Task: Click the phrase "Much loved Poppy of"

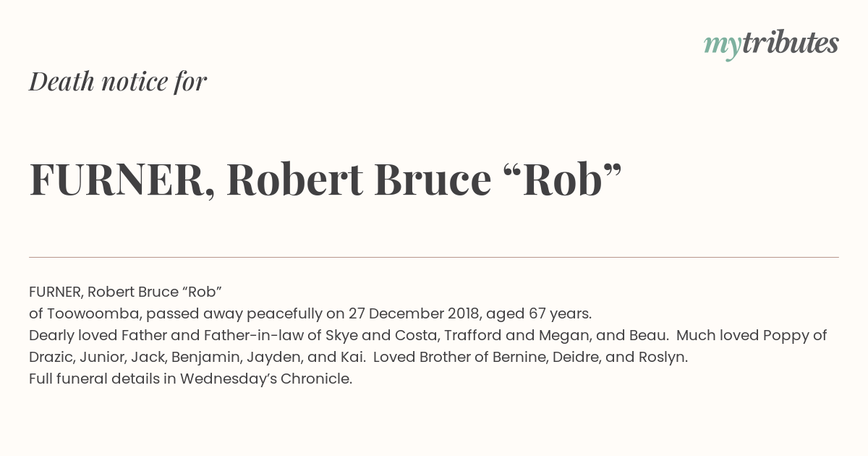Action: (752, 335)
